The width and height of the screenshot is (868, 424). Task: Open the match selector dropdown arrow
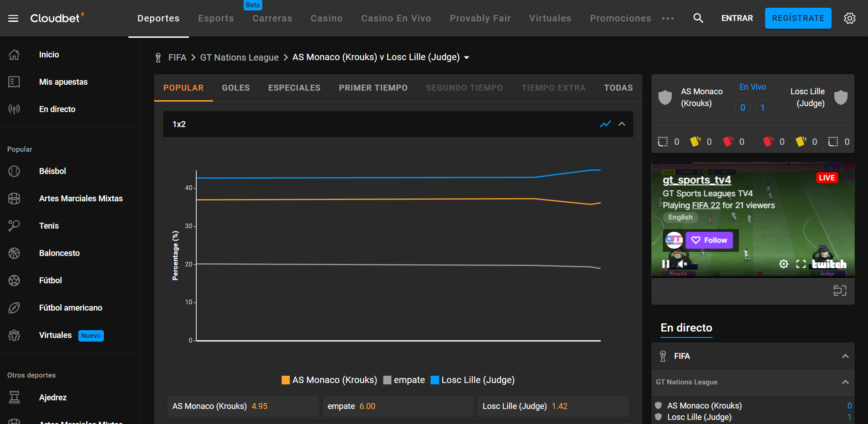coord(467,57)
